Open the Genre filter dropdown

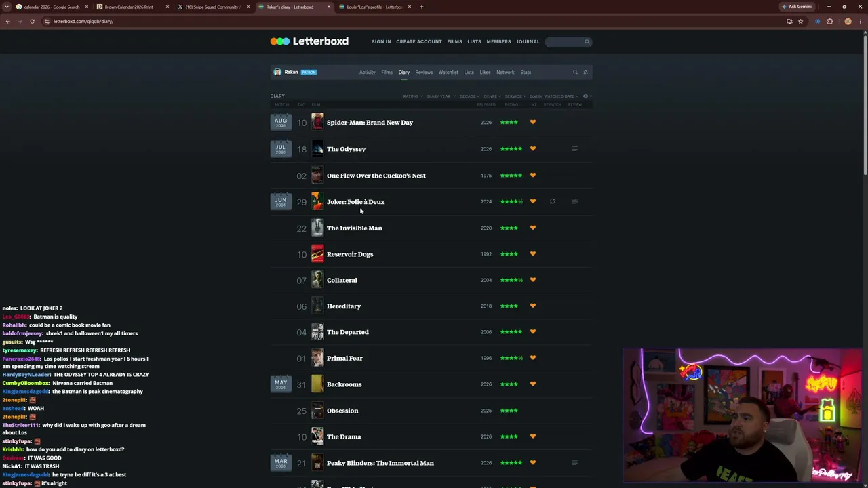point(492,96)
